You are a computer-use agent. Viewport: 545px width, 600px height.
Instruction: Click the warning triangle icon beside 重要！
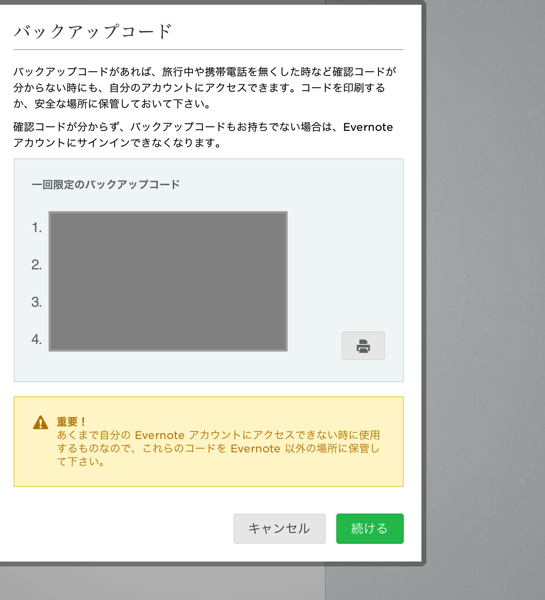[x=41, y=423]
